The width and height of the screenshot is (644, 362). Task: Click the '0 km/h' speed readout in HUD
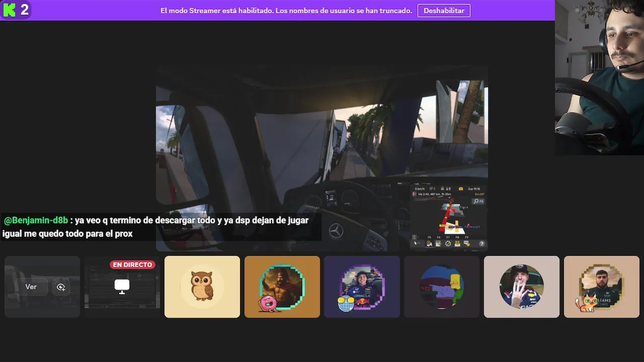tap(420, 189)
